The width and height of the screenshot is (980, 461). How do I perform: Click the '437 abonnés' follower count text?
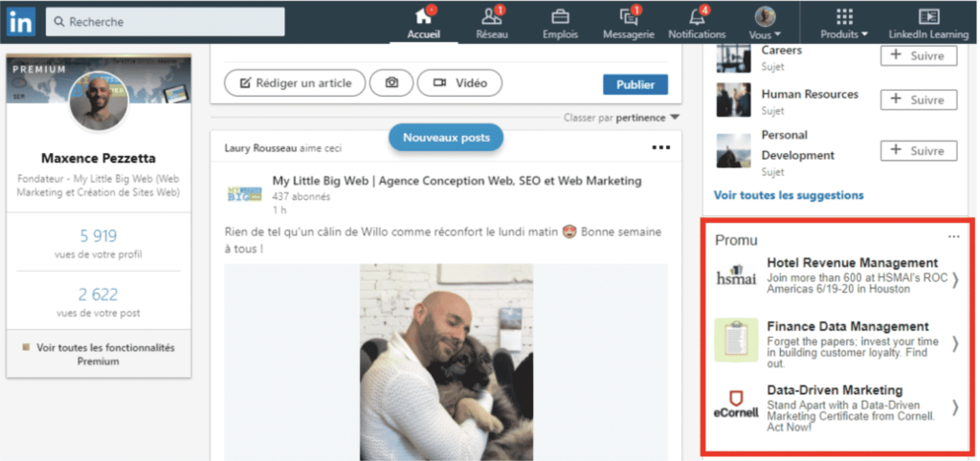pyautogui.click(x=301, y=197)
